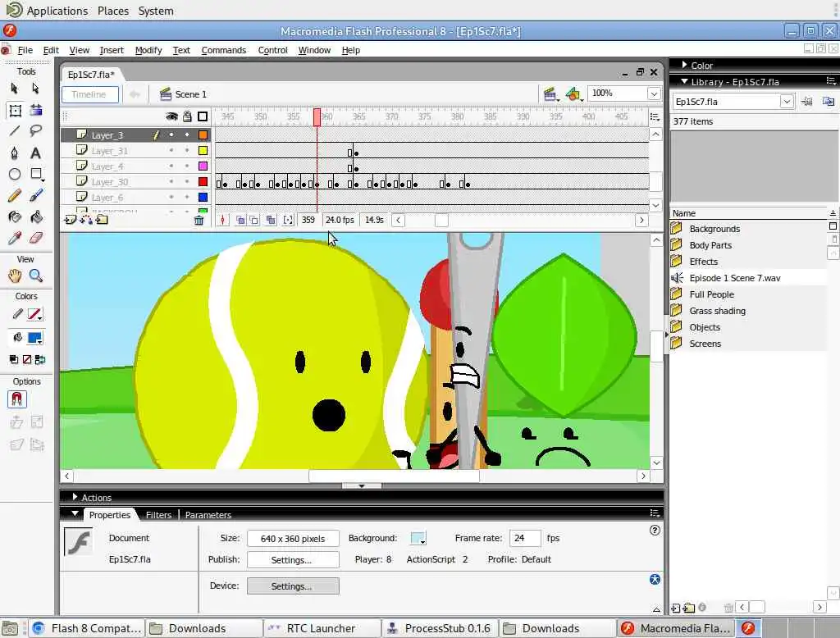The height and width of the screenshot is (638, 840).
Task: Open the Library panel options menu
Action: pos(831,81)
